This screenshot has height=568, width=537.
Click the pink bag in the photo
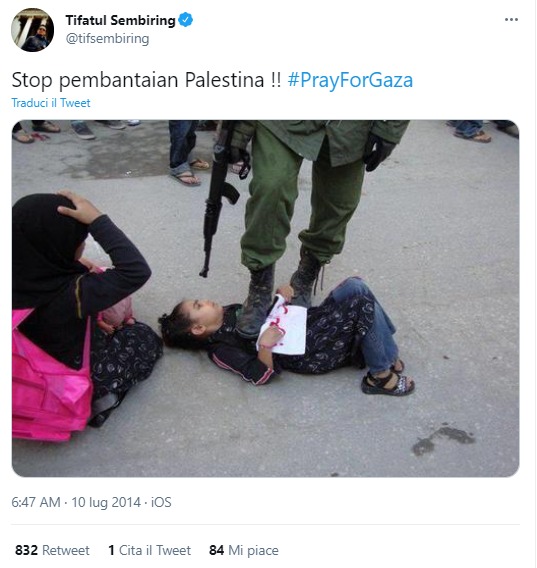click(x=51, y=377)
